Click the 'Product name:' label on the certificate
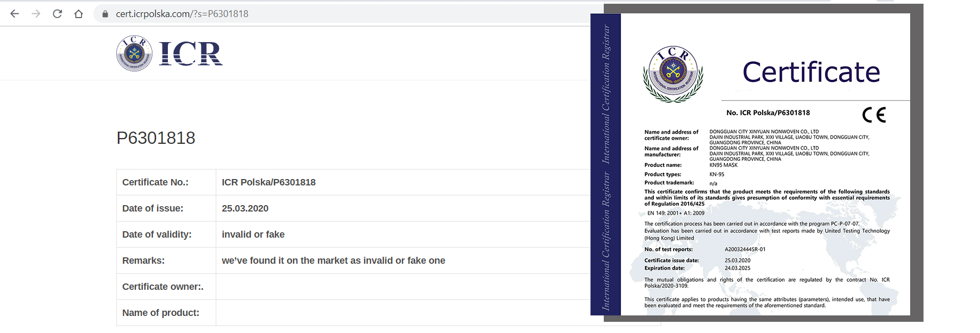This screenshot has width=980, height=333. point(663,165)
